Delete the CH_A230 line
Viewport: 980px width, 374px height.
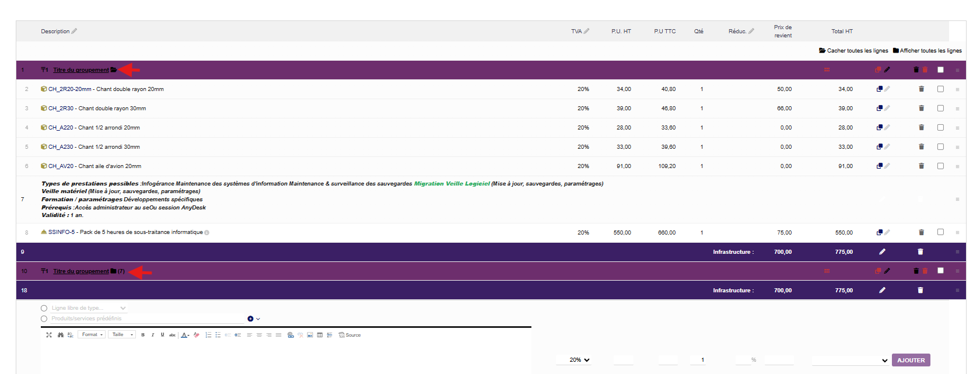[921, 146]
